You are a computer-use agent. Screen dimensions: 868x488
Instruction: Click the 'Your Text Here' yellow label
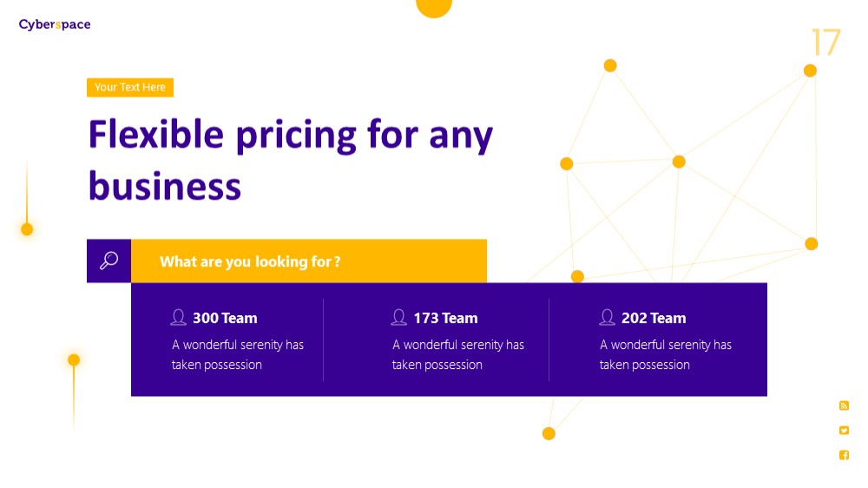point(130,88)
